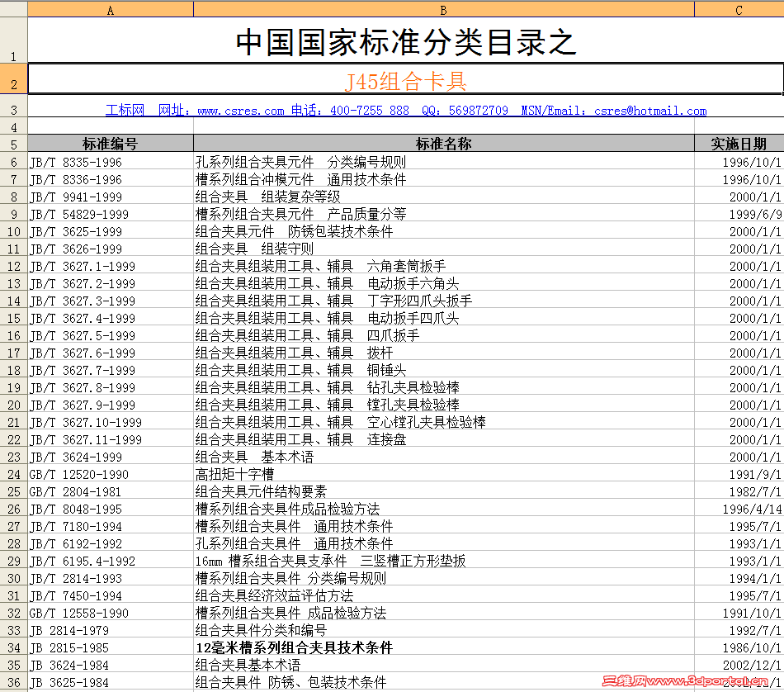Click the 连接盘 name cell
Screen dimensions: 784x692
click(x=443, y=439)
